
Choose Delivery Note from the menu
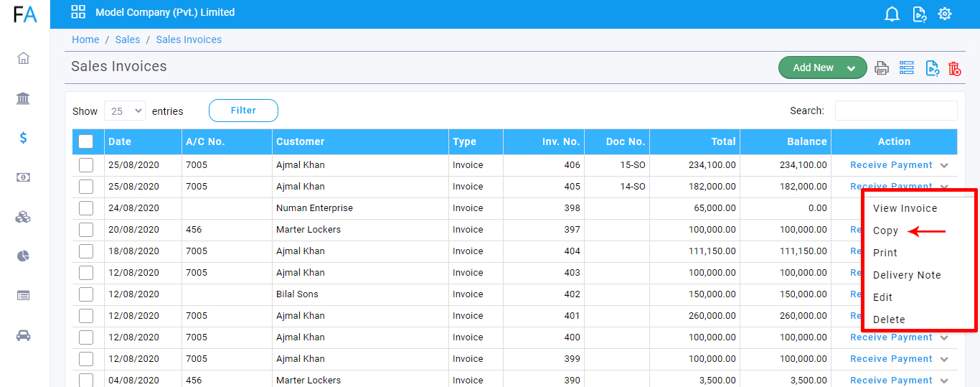point(907,275)
